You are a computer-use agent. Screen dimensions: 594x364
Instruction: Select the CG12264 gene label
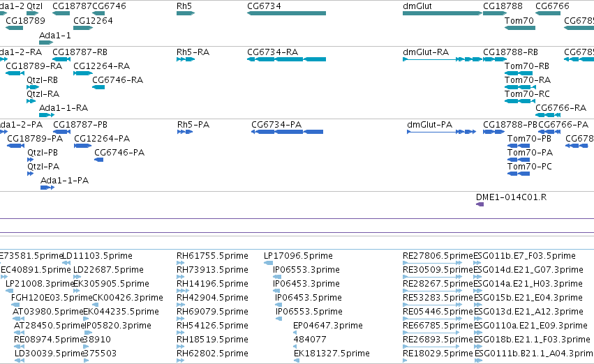pos(93,20)
